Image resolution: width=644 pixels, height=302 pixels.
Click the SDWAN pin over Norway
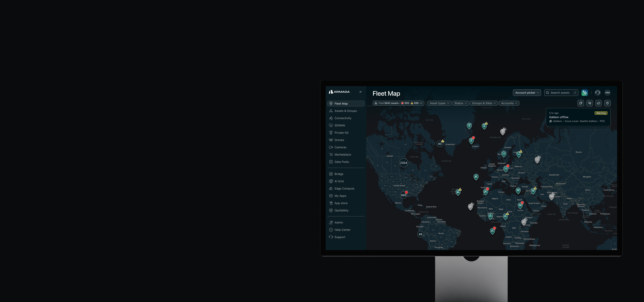pyautogui.click(x=504, y=154)
